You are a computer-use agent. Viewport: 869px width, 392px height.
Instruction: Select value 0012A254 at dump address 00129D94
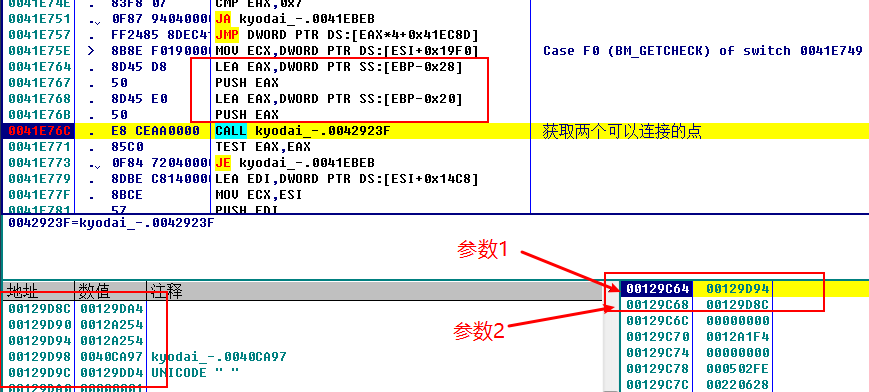111,340
